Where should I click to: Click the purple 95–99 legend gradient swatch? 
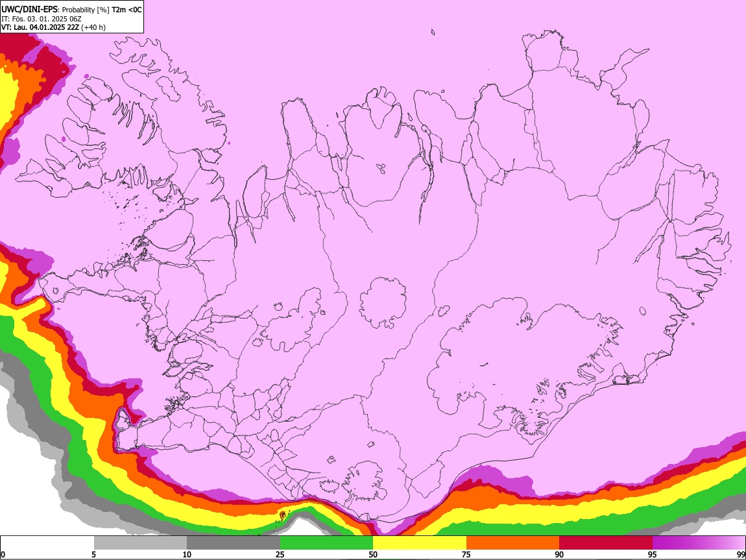699,543
